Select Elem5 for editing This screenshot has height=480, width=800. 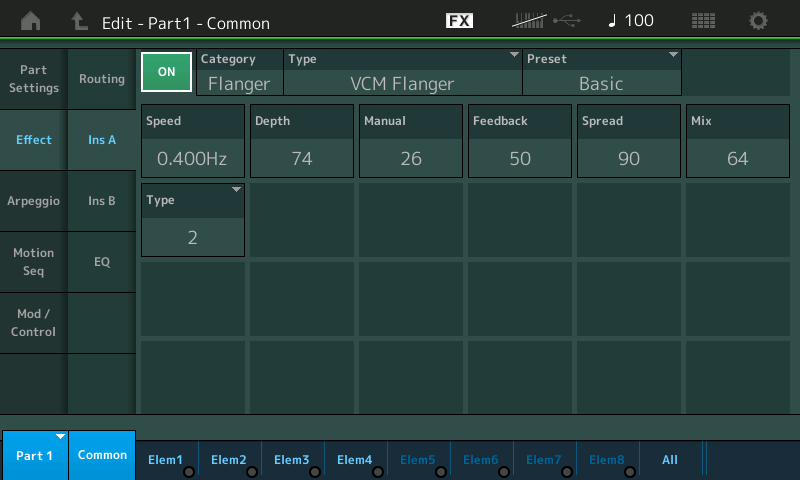coord(419,460)
